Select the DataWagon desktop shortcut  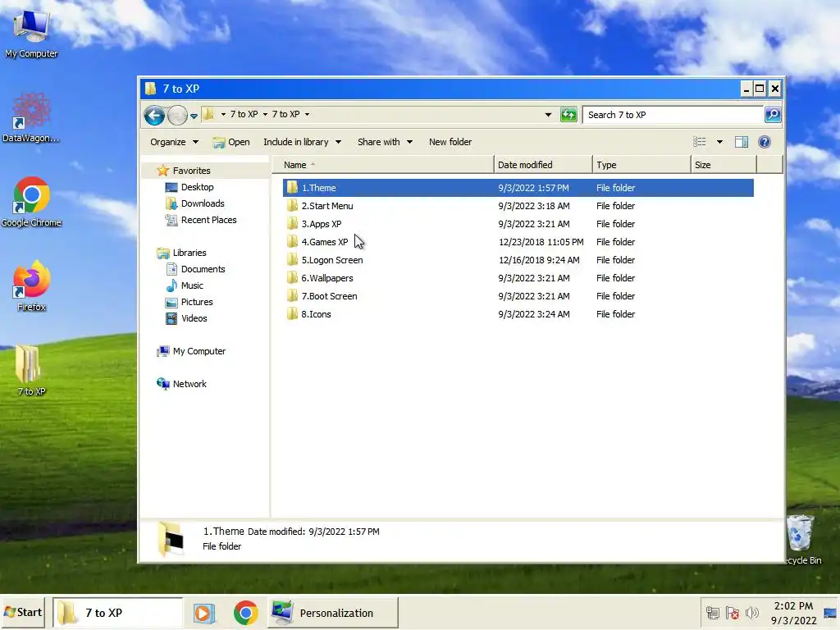click(31, 118)
